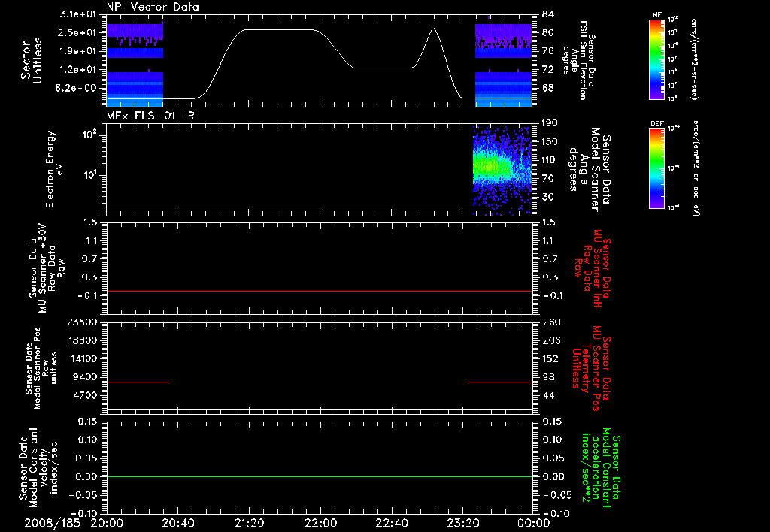The height and width of the screenshot is (532, 770).
Task: Click the '110' scanner angle tick label
Action: 549,160
